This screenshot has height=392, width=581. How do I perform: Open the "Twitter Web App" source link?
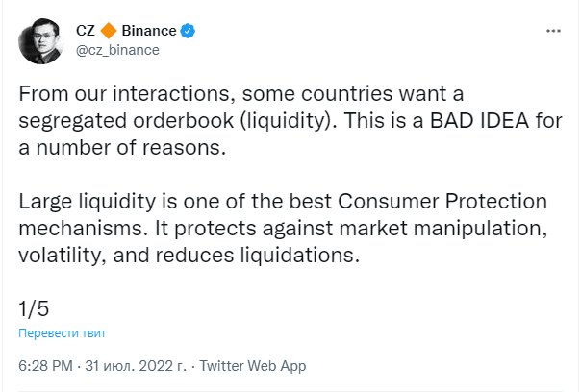point(253,366)
